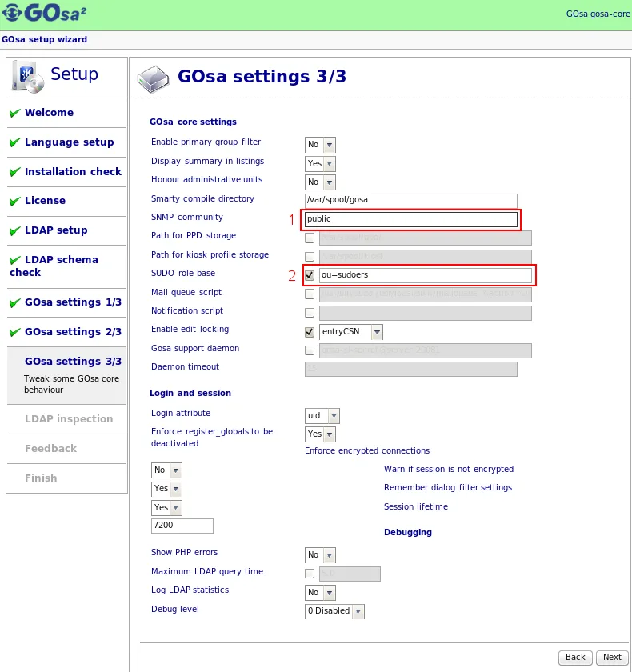Select the LDAP inspection step
Viewport: 632px width, 672px height.
(69, 419)
